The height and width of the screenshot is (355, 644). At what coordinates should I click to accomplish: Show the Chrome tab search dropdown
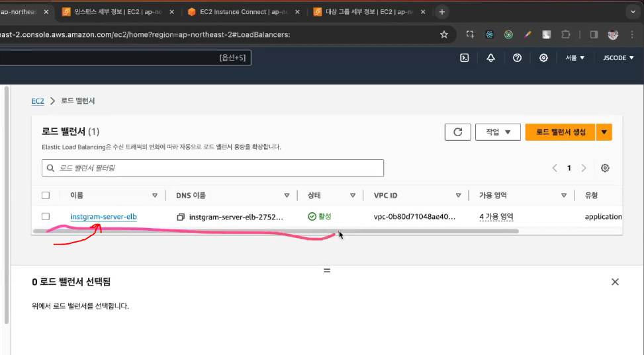coord(633,12)
